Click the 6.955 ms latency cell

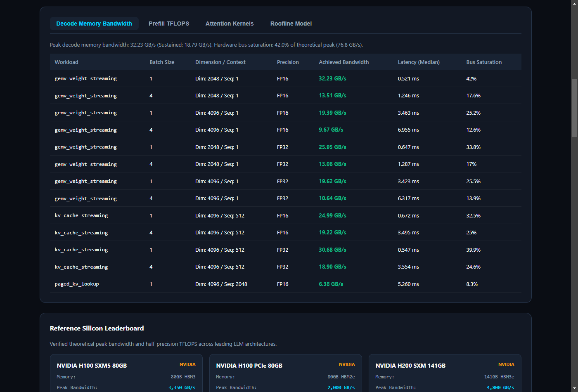[x=408, y=130]
